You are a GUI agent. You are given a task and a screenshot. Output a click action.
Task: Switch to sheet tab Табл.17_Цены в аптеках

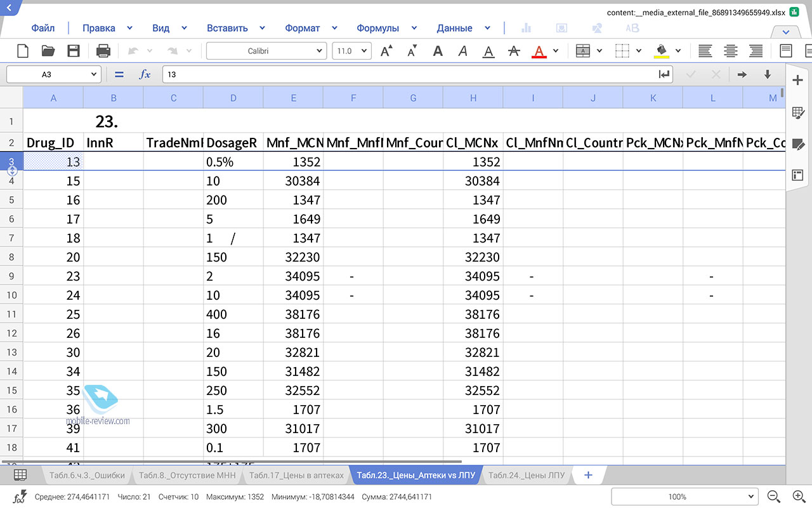tap(296, 475)
